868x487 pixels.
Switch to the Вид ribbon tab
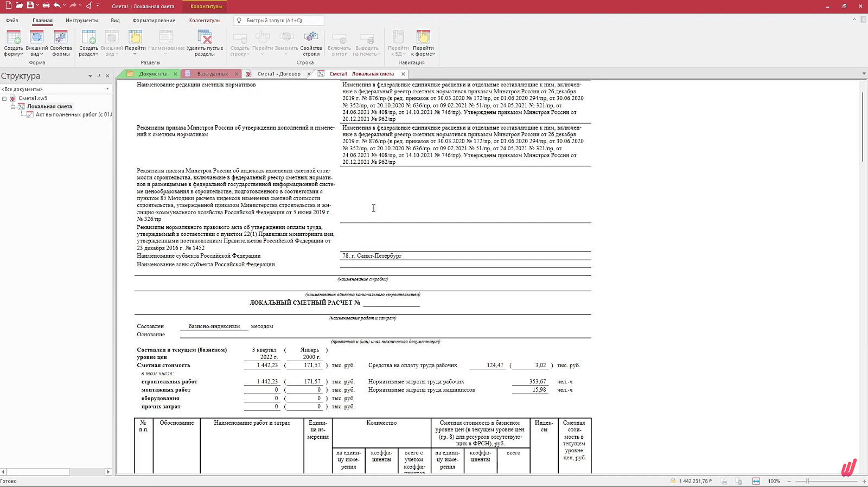click(x=115, y=21)
